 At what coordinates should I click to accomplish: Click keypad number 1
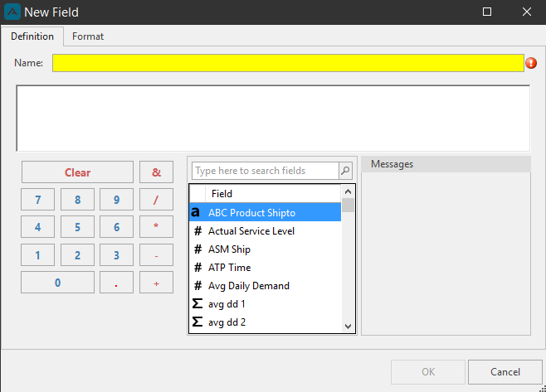pos(37,255)
